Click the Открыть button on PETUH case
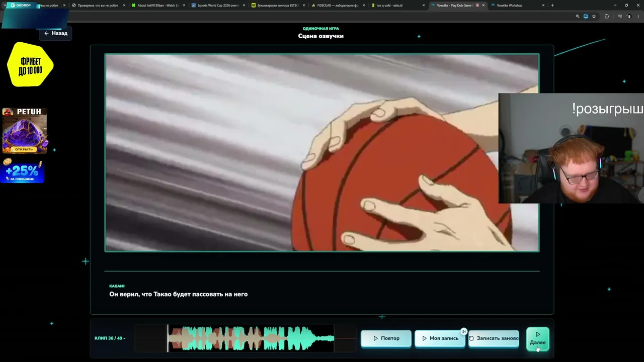Viewport: 644px width, 362px height. pos(24,149)
